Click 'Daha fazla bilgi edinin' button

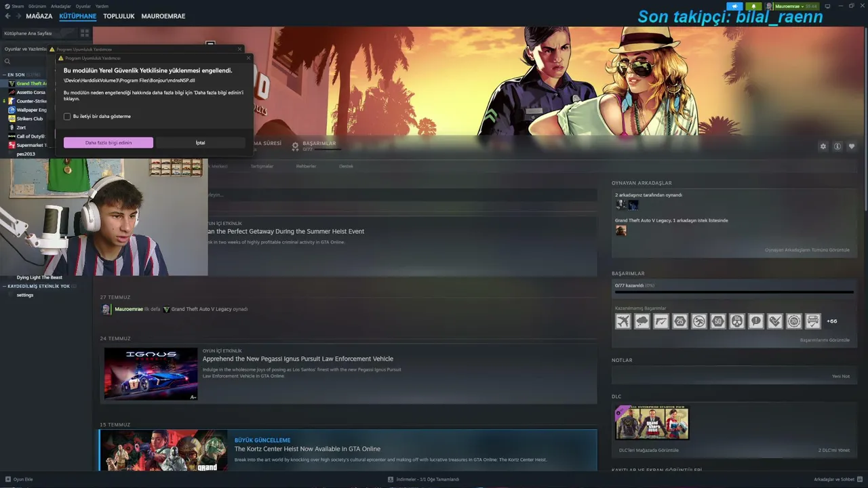[108, 143]
